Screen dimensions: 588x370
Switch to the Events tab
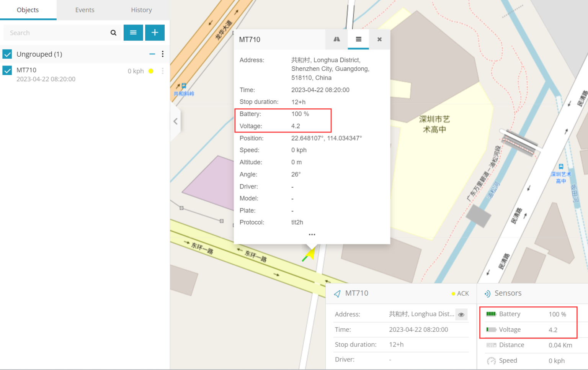(84, 10)
